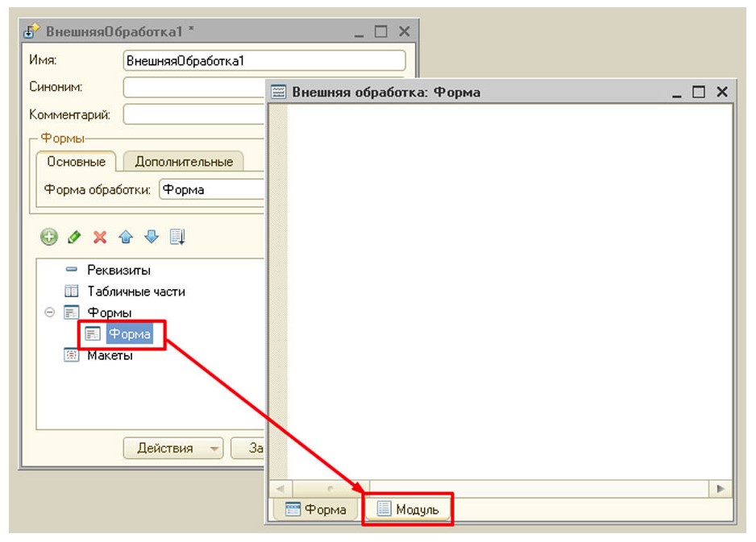Click the Форма item icon in tree

tap(93, 333)
